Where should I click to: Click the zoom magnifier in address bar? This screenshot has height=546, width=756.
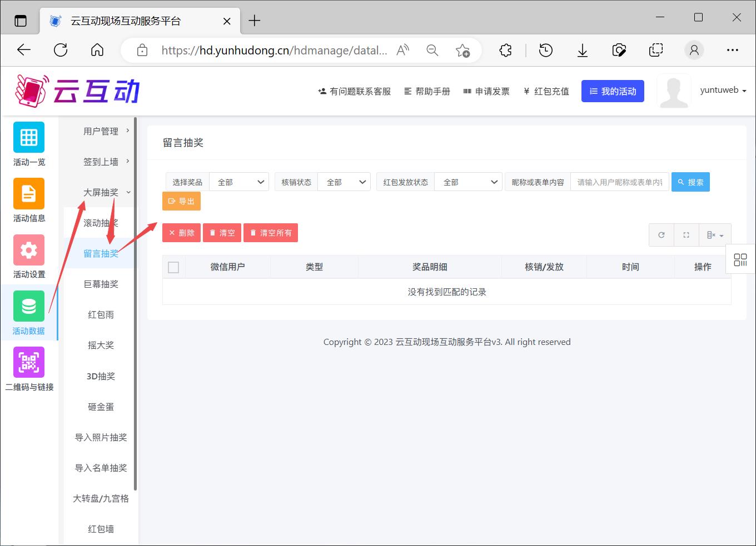click(432, 51)
